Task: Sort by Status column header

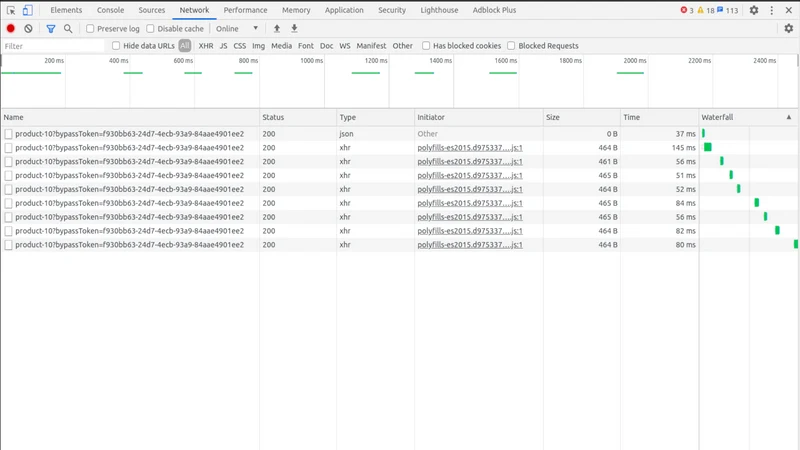Action: point(298,117)
